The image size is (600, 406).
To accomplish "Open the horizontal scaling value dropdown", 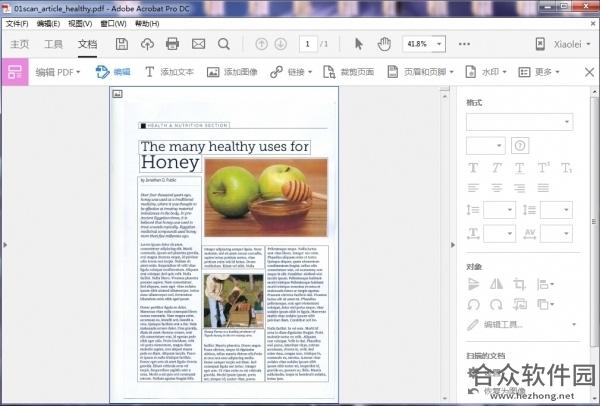I will pyautogui.click(x=499, y=233).
